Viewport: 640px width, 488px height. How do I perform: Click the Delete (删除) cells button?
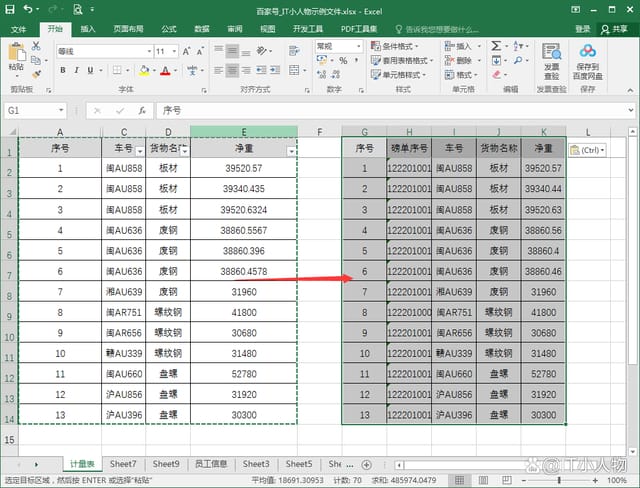tap(462, 60)
